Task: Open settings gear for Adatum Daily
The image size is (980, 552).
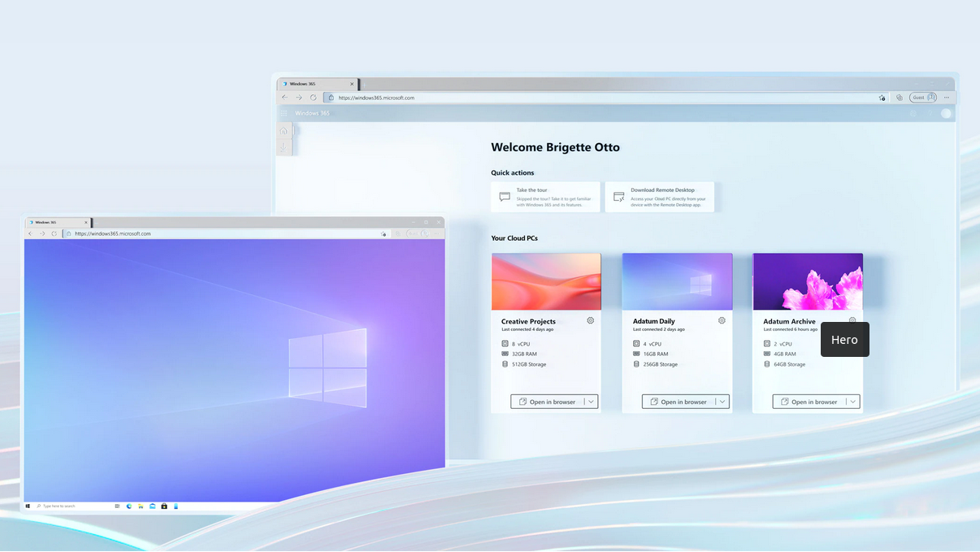Action: click(722, 320)
